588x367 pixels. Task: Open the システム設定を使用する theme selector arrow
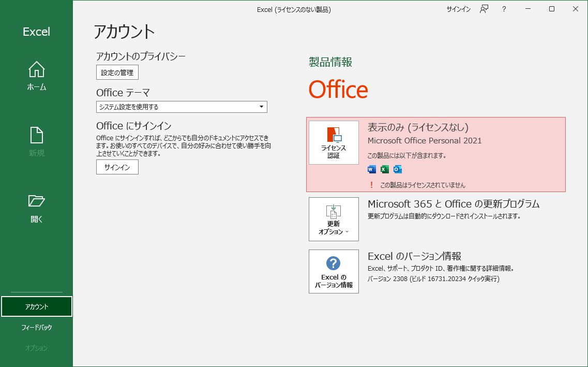click(262, 107)
